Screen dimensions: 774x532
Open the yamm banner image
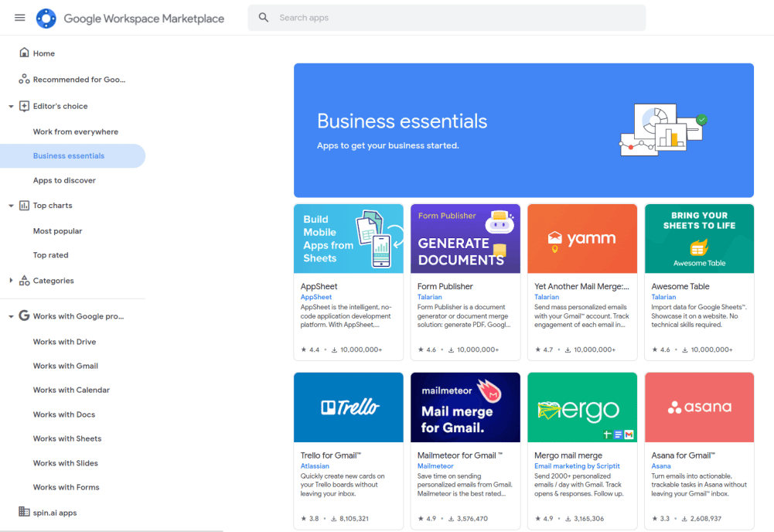[x=582, y=239]
